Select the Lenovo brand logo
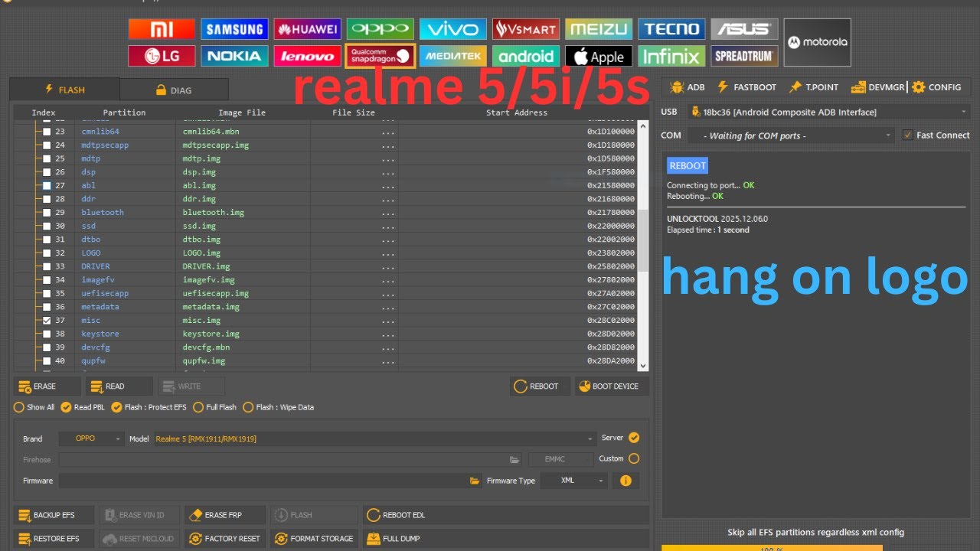 tap(307, 56)
